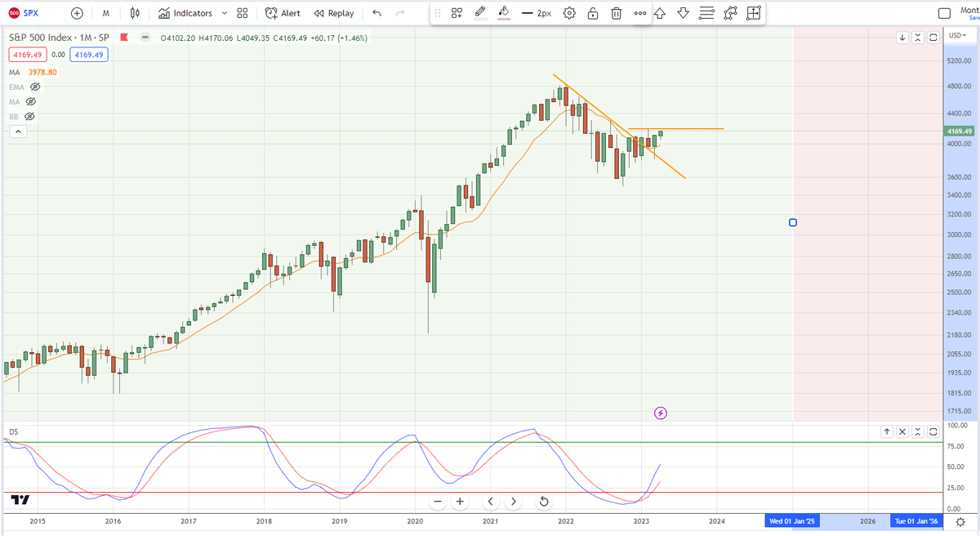Screen dimensions: 980x536
Task: Change background fill color bucket icon
Action: point(504,13)
